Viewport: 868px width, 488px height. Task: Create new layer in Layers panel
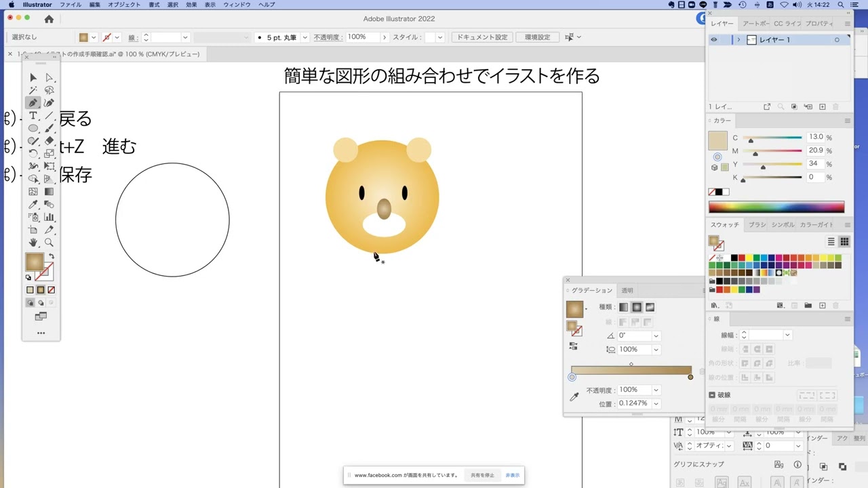click(x=822, y=107)
